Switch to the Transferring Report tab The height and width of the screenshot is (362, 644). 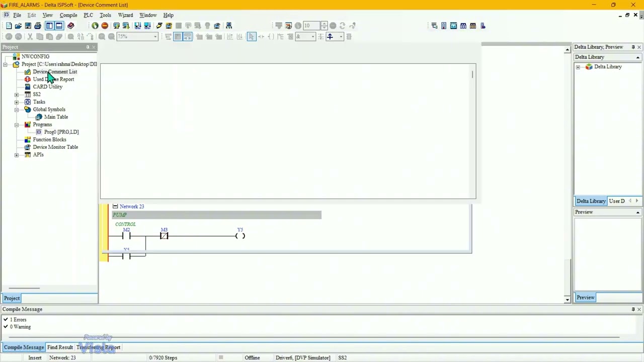click(98, 347)
